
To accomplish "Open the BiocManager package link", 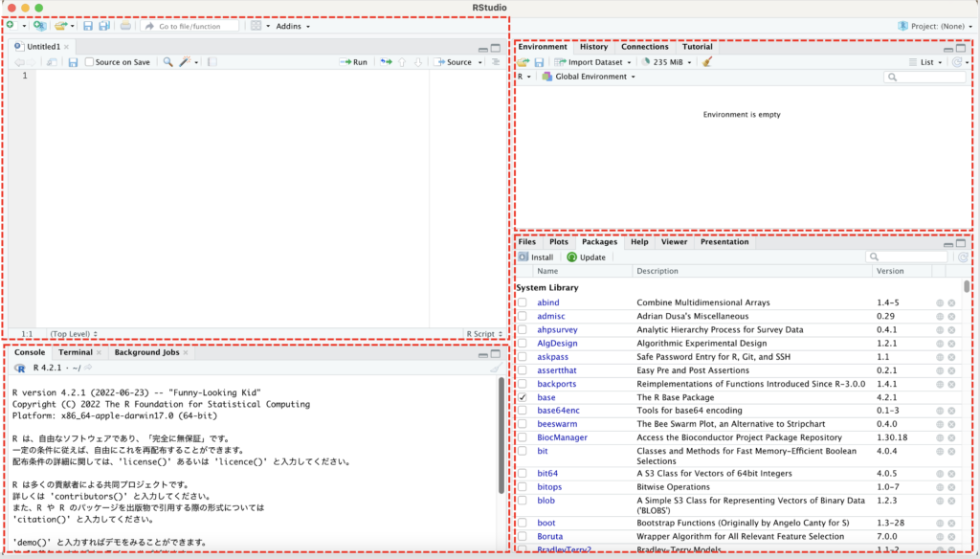I will click(562, 437).
